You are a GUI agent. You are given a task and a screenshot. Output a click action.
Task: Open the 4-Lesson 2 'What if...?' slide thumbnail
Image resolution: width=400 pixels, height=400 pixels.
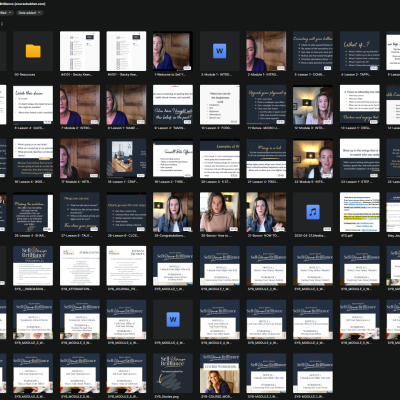(359, 51)
